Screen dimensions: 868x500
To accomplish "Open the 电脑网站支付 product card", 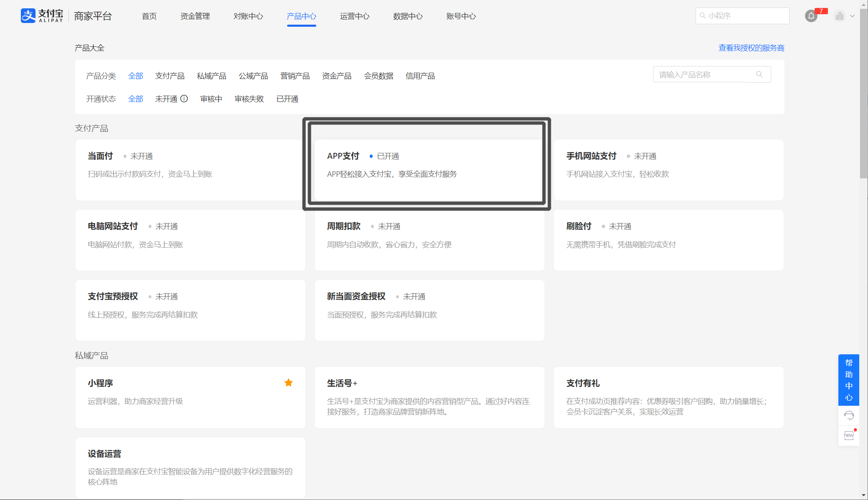I will click(x=190, y=240).
